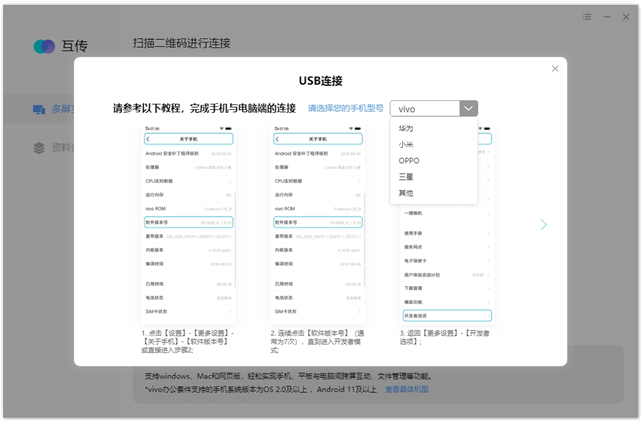Viewport: 644px width, 425px height.
Task: Open the 多屏互动 sidebar icon
Action: pyautogui.click(x=39, y=109)
